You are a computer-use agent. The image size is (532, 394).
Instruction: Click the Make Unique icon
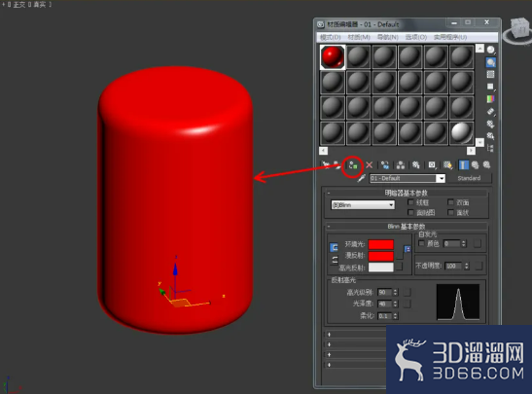tap(401, 165)
